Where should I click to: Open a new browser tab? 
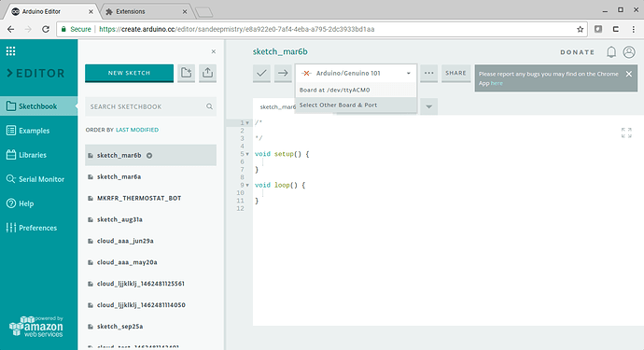[x=203, y=12]
